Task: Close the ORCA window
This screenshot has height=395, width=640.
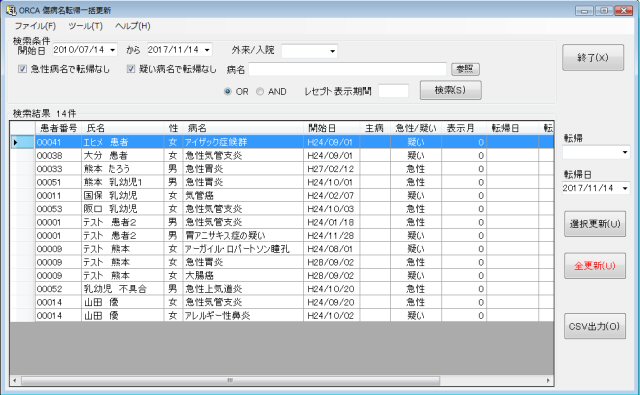Action: click(x=623, y=11)
